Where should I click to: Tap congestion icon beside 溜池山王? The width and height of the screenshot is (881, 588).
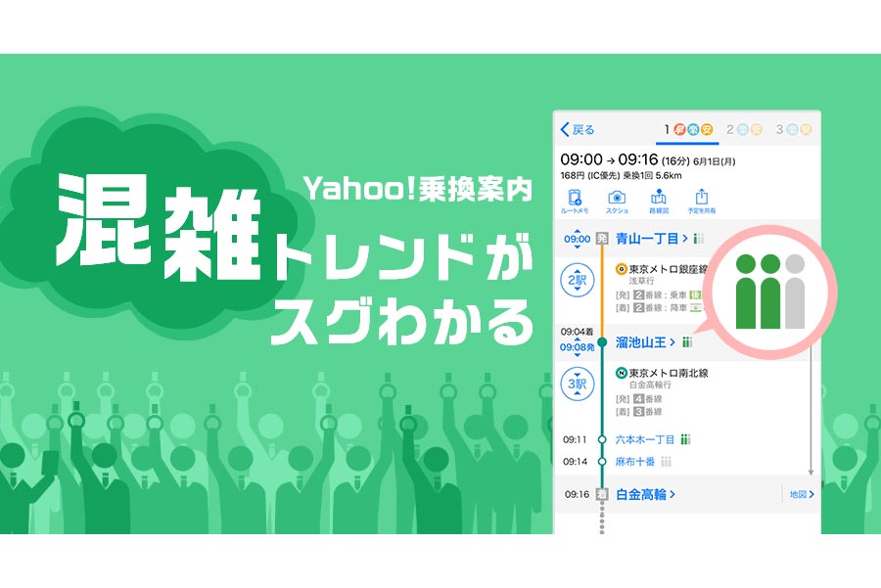click(x=687, y=342)
